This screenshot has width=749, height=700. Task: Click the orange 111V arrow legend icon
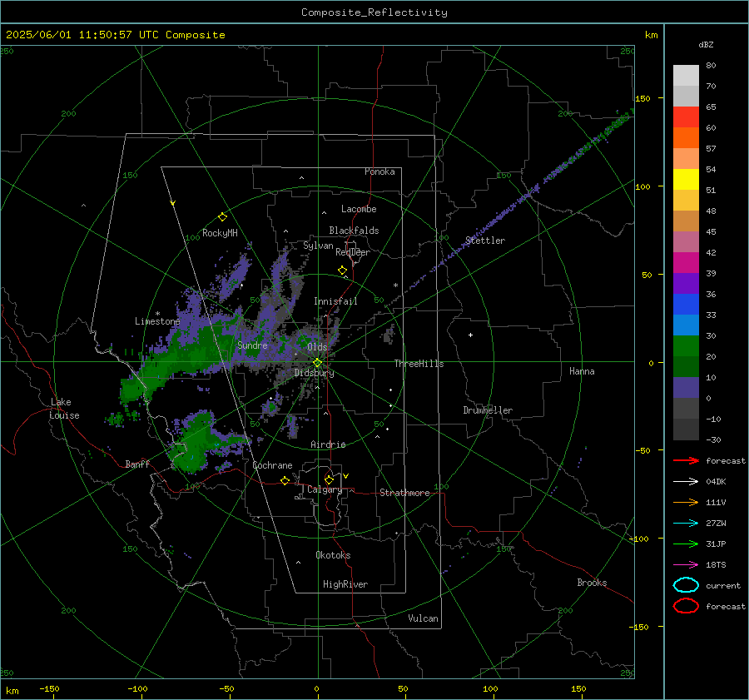point(686,502)
